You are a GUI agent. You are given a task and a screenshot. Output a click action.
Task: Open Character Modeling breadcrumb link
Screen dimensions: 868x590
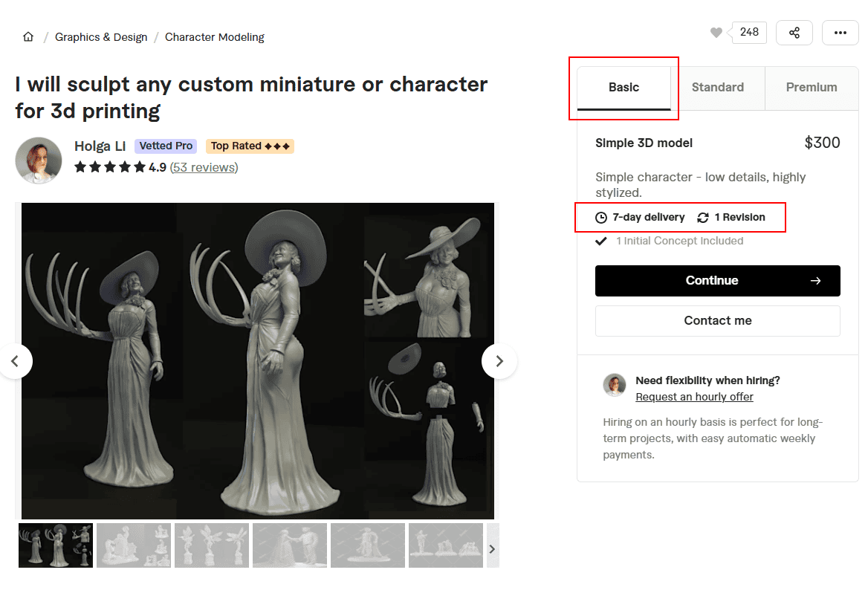pos(214,37)
